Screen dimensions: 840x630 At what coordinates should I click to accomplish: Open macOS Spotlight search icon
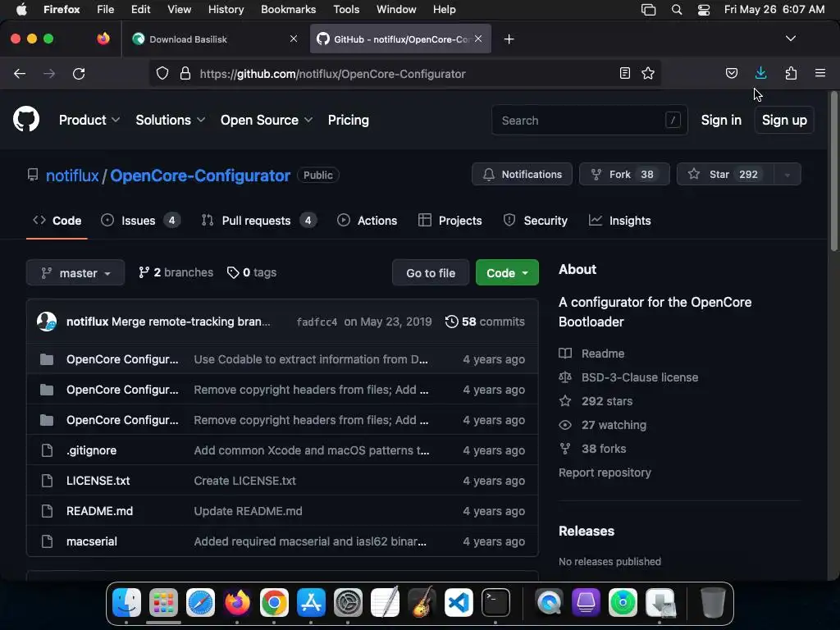677,10
